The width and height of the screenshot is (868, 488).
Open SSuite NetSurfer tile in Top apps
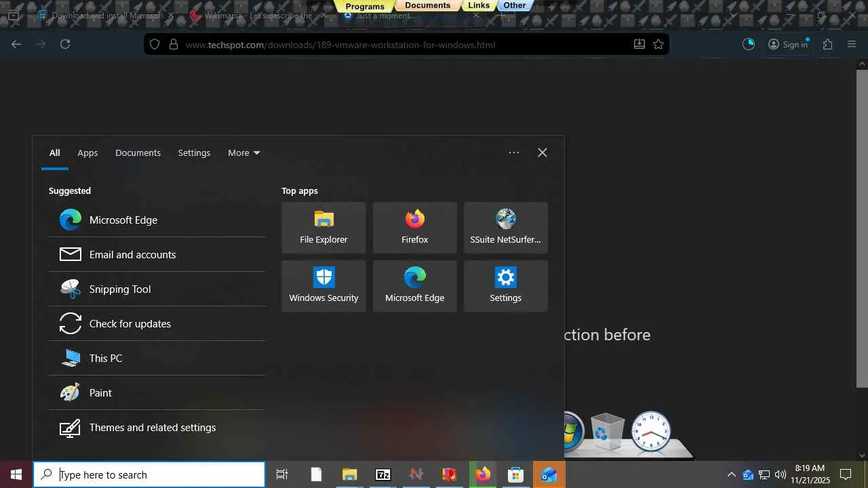tap(506, 228)
